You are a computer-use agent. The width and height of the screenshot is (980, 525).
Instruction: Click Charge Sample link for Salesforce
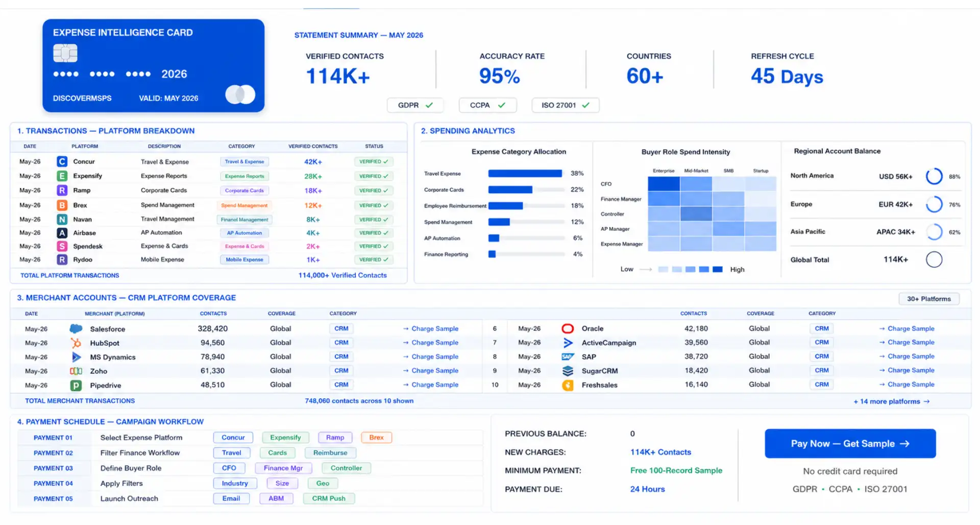click(431, 329)
